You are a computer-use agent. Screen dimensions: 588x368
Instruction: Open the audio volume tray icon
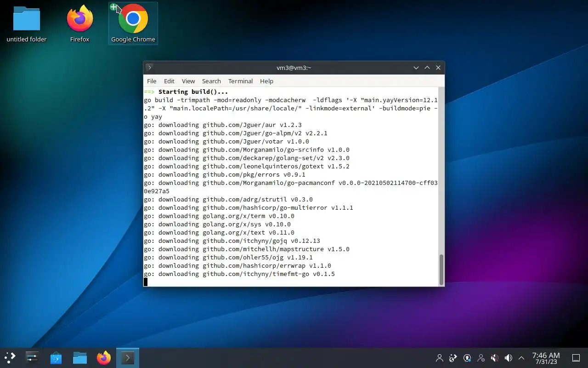pos(509,358)
